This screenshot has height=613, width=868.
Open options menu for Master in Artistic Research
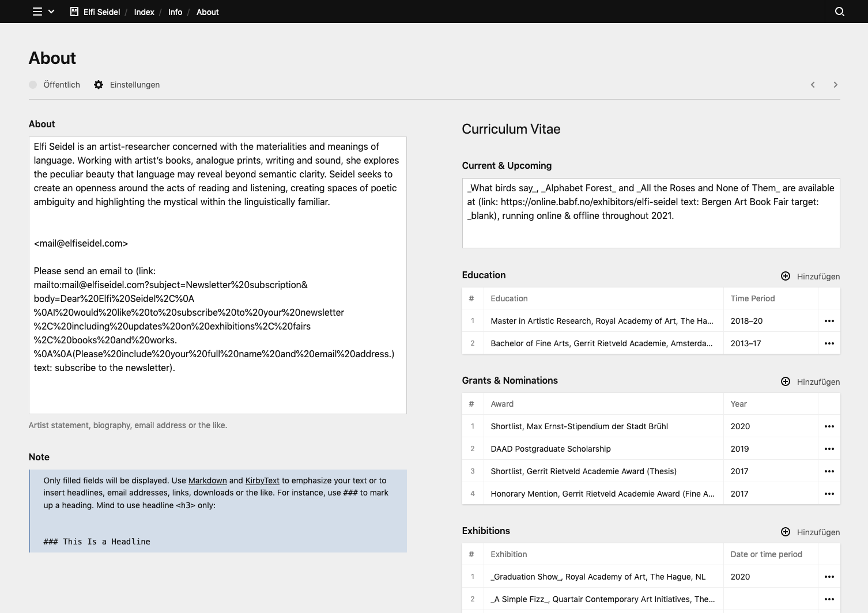(x=829, y=320)
